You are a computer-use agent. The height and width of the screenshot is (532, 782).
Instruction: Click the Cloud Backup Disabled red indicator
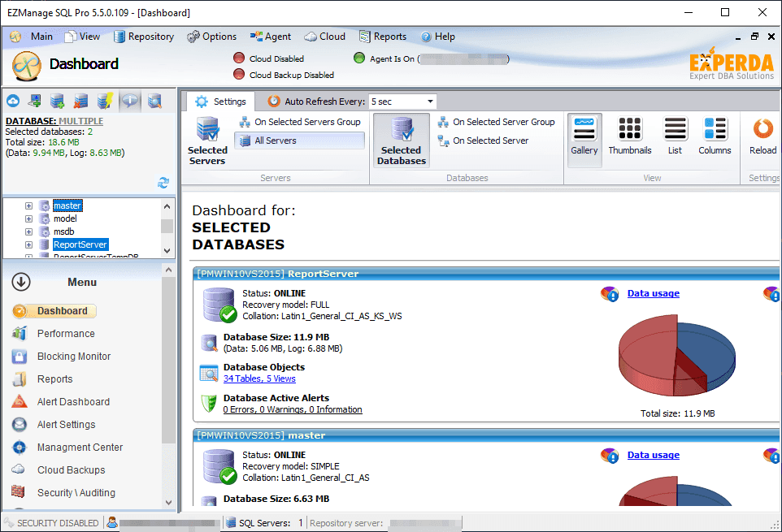pos(239,74)
